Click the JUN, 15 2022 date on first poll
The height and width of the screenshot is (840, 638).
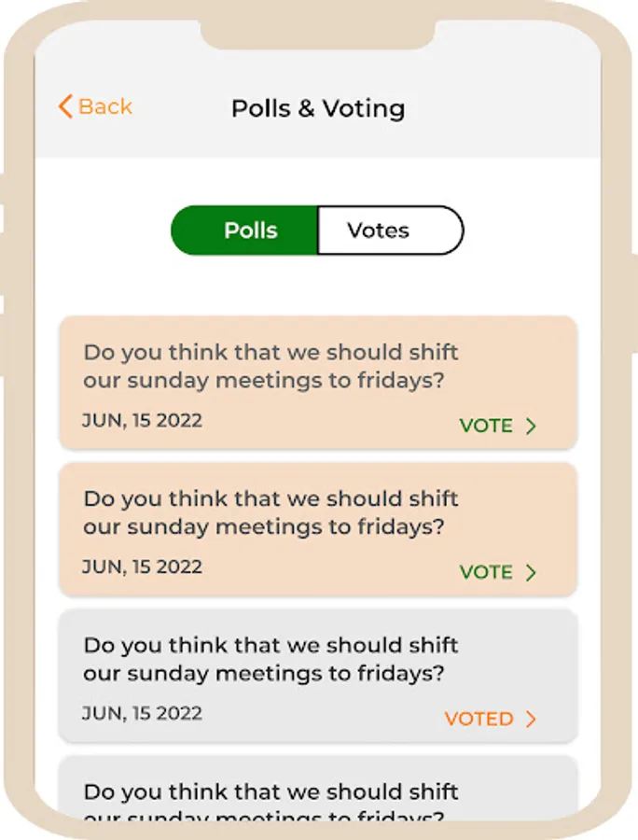(142, 420)
